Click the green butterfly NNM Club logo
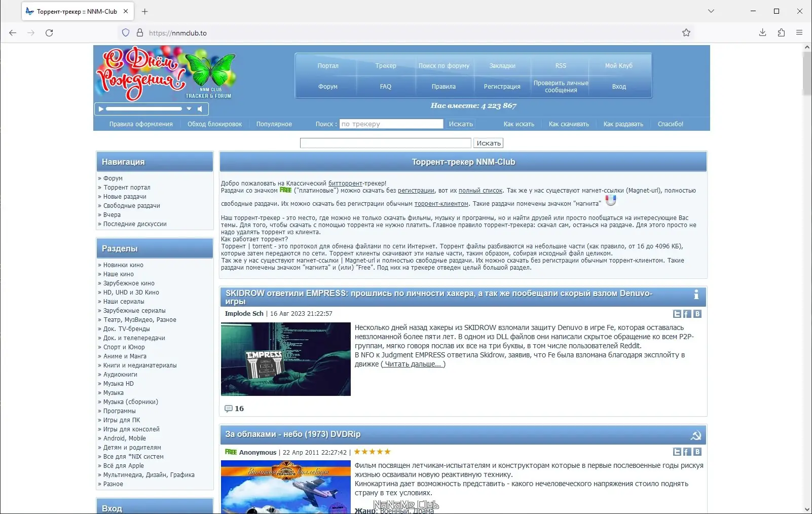The height and width of the screenshot is (514, 812). click(210, 71)
